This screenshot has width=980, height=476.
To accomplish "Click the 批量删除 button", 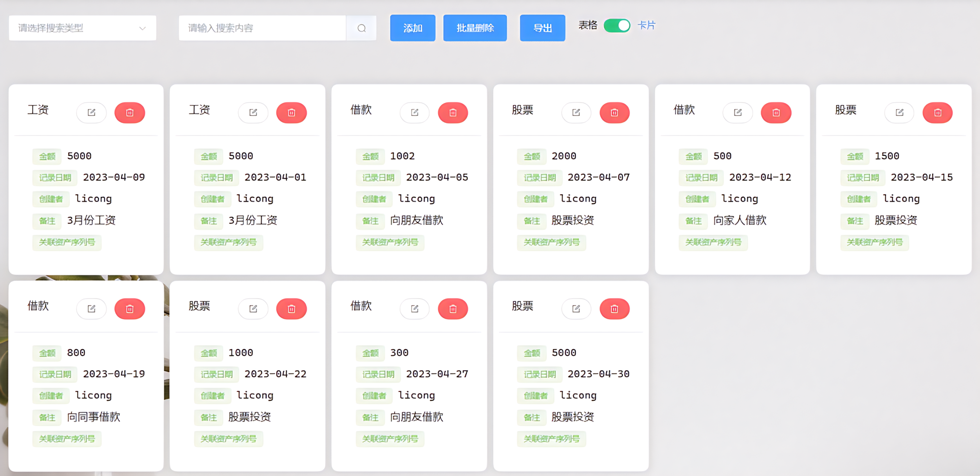I will [475, 28].
